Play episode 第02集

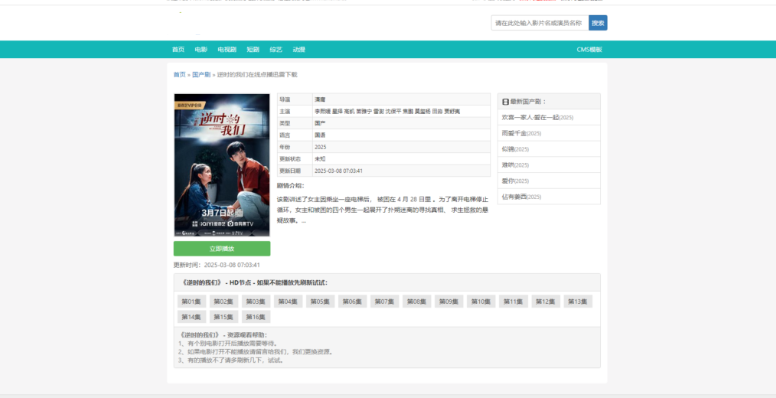tap(224, 301)
